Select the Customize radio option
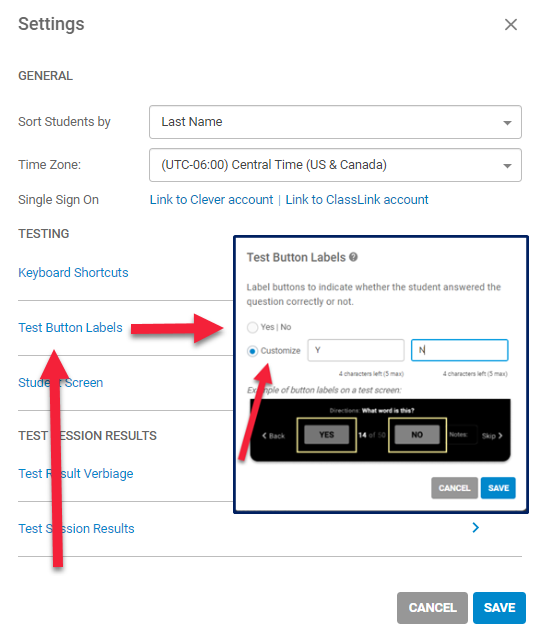The image size is (539, 630). pyautogui.click(x=252, y=351)
